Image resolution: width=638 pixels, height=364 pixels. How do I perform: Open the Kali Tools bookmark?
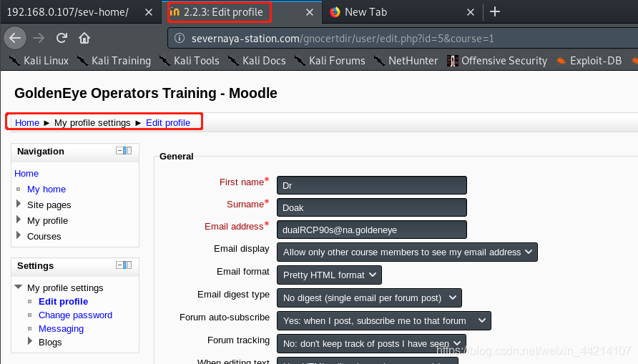click(190, 61)
